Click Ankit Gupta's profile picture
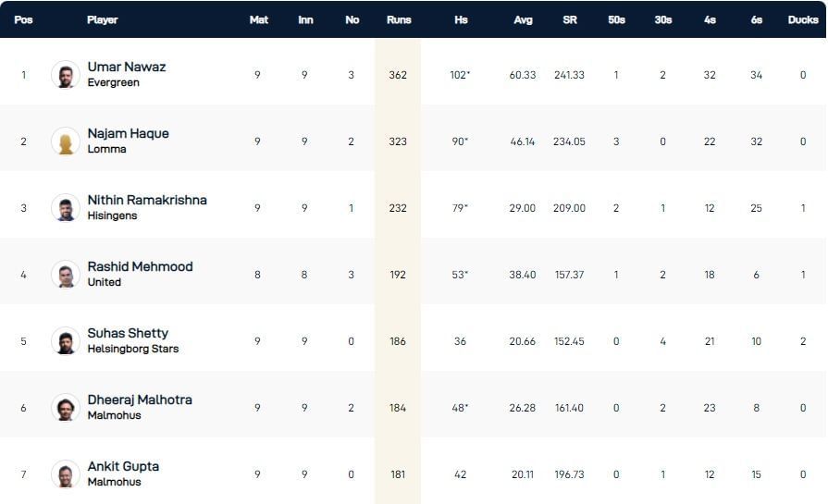The height and width of the screenshot is (504, 828). click(66, 474)
